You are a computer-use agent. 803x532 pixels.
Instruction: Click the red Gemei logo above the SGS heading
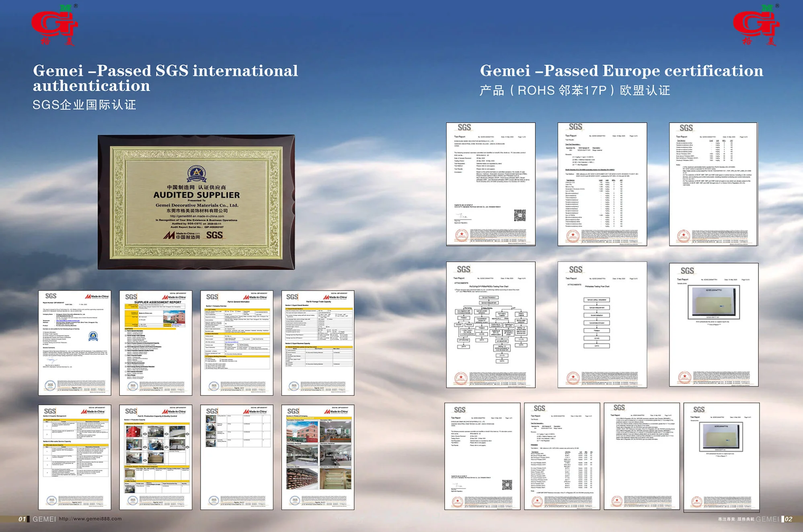pyautogui.click(x=55, y=25)
